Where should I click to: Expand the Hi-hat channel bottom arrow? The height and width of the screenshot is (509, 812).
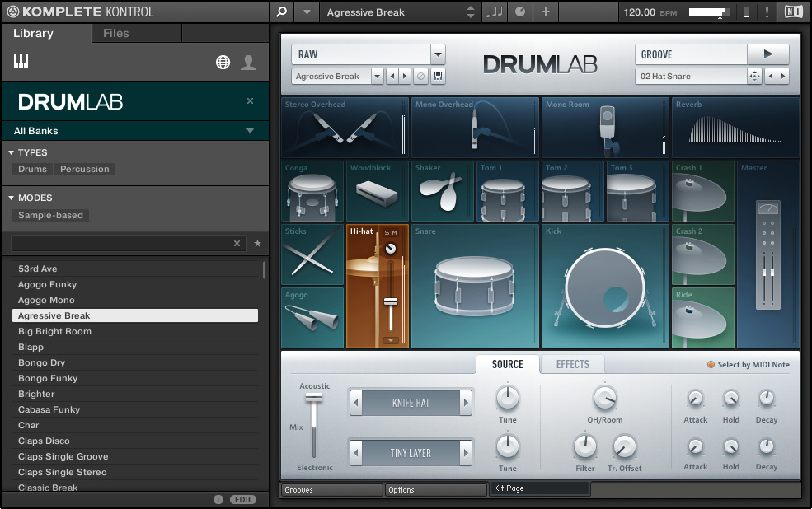391,340
